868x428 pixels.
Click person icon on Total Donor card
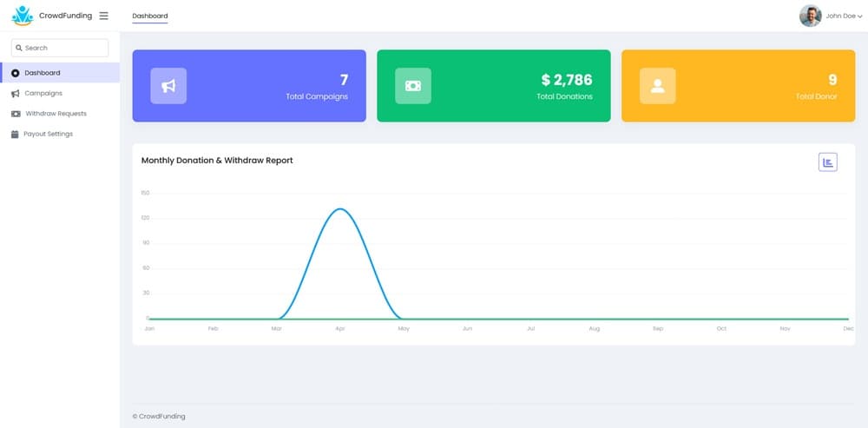pyautogui.click(x=658, y=86)
